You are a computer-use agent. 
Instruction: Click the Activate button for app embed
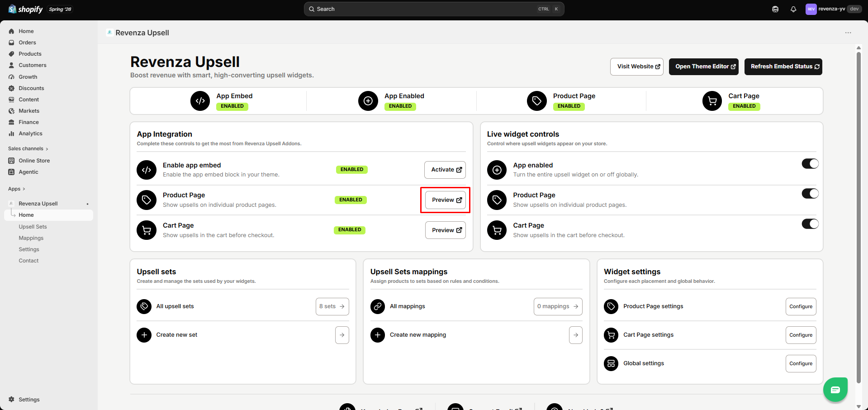click(x=445, y=170)
